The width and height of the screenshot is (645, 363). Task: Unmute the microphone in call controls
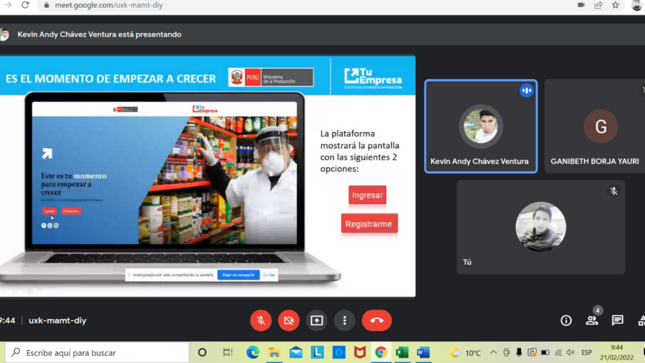(261, 320)
